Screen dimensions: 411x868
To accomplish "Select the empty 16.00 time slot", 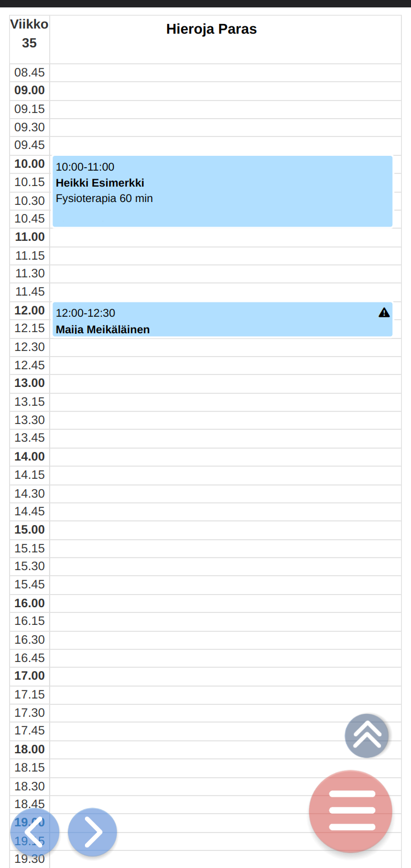I will [225, 603].
